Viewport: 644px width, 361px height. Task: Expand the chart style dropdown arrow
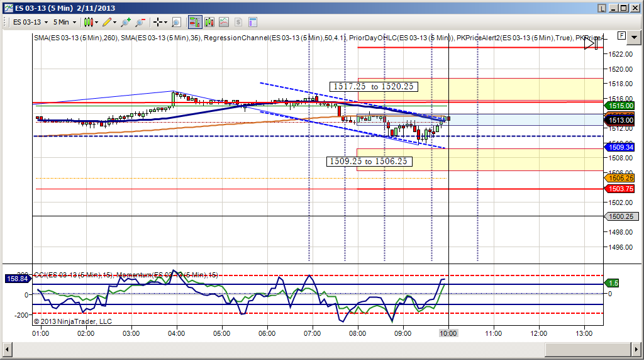pos(96,22)
